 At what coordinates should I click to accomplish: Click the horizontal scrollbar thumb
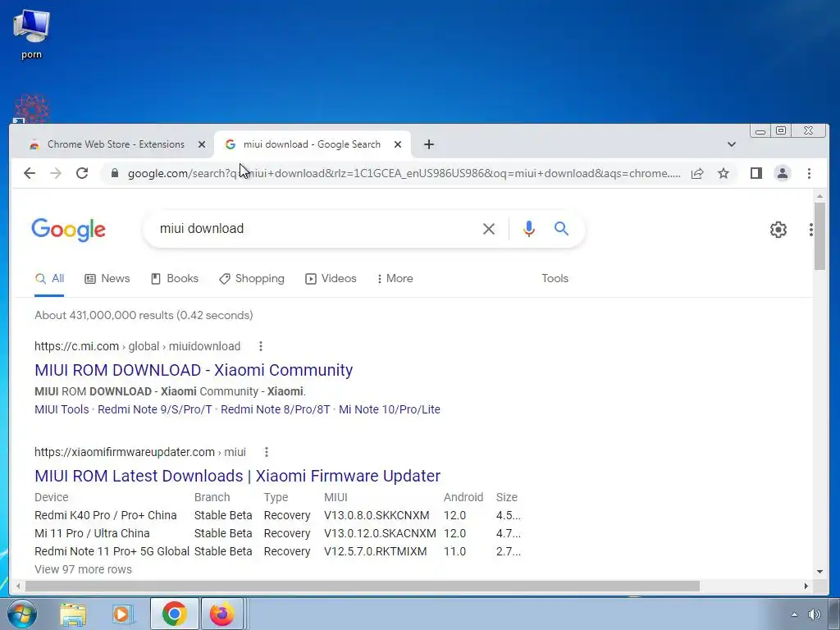pyautogui.click(x=362, y=586)
